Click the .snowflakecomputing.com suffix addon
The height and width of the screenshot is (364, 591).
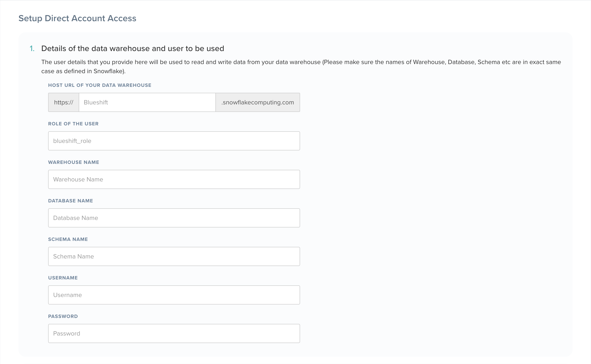point(257,102)
